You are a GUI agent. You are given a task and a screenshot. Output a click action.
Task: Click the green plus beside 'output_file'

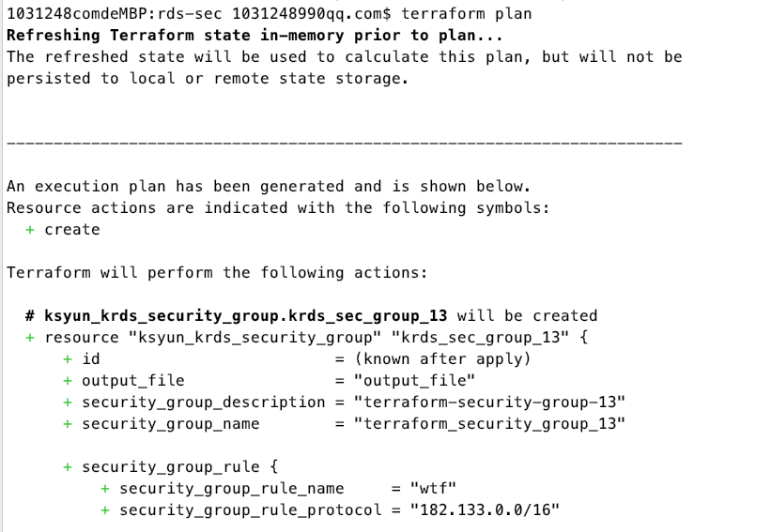pyautogui.click(x=68, y=381)
